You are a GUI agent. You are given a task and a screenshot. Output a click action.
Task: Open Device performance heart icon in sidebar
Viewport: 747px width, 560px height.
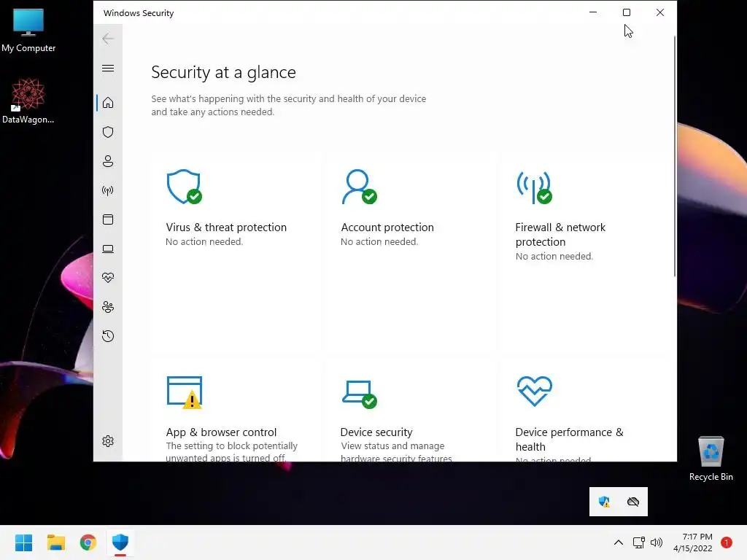[108, 278]
